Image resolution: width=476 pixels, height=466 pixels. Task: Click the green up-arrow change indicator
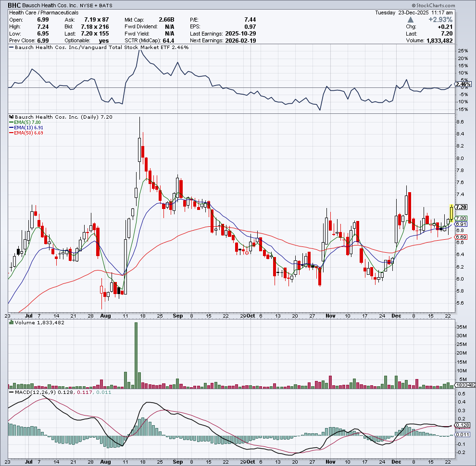click(411, 20)
